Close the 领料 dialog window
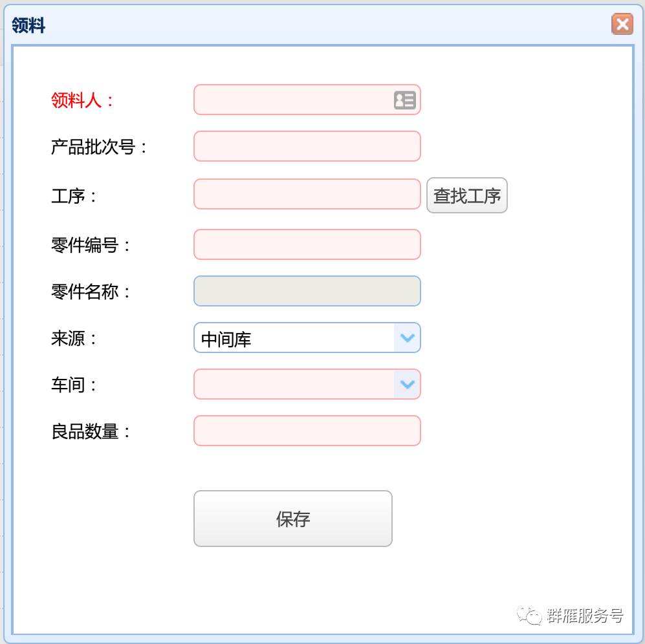645x644 pixels. click(x=622, y=25)
